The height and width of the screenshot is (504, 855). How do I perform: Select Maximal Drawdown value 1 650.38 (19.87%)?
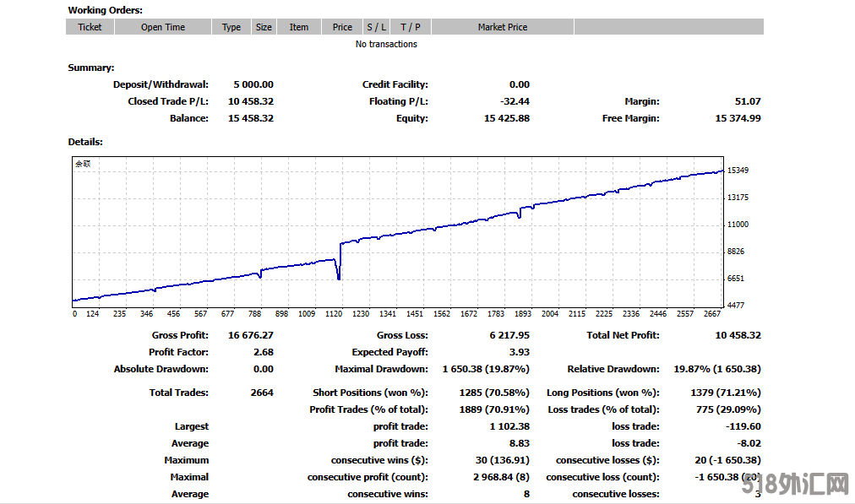(486, 369)
